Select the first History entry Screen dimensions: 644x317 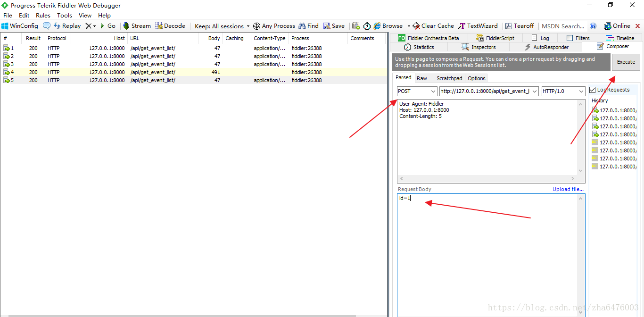[614, 110]
